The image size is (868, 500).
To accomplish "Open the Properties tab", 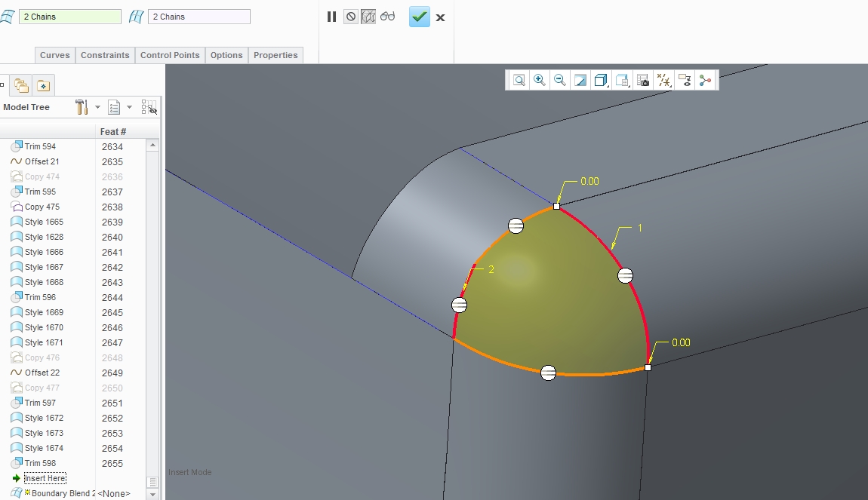I will (275, 55).
